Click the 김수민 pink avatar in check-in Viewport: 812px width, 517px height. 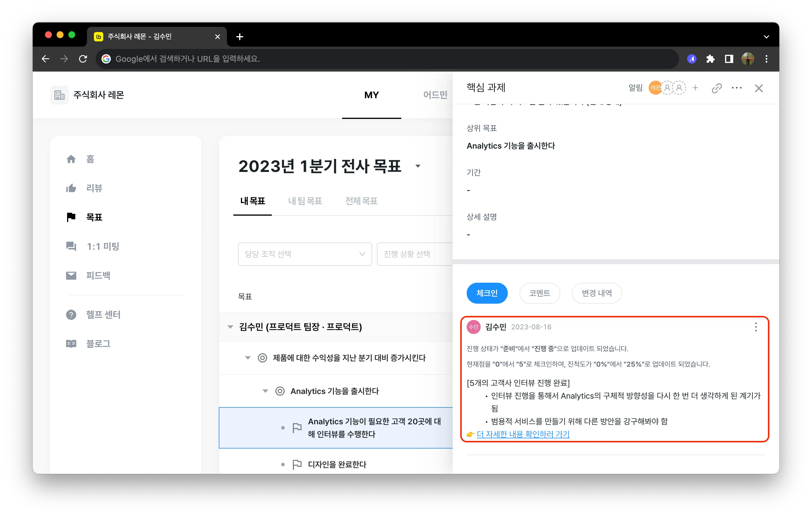[473, 327]
